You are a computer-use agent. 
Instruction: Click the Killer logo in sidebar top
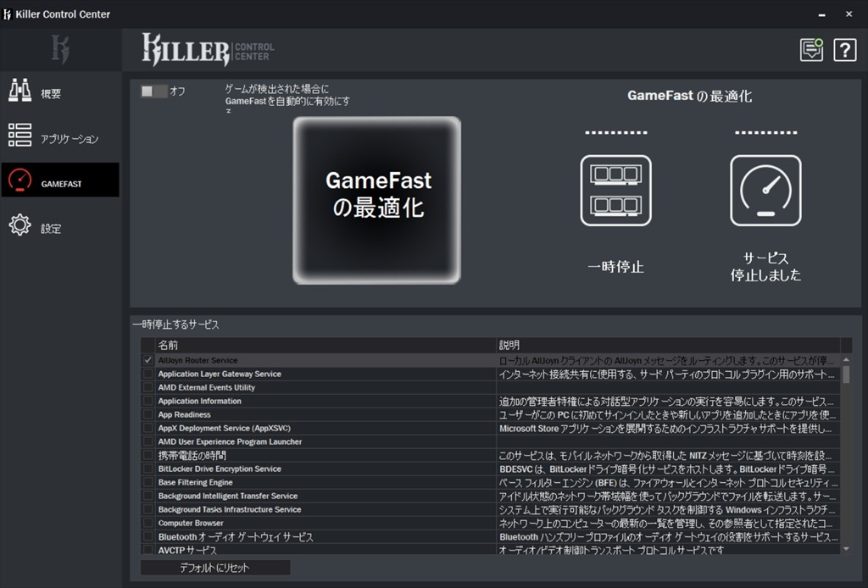[x=60, y=49]
